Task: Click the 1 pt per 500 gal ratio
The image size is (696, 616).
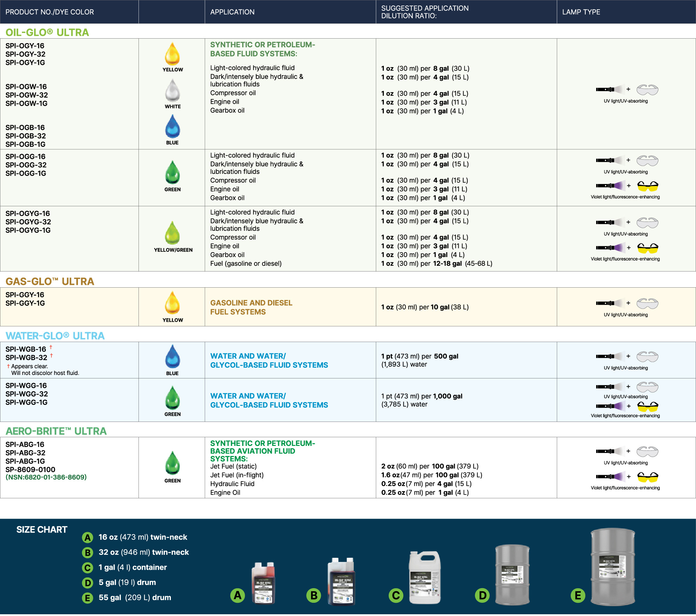Action: tap(420, 360)
